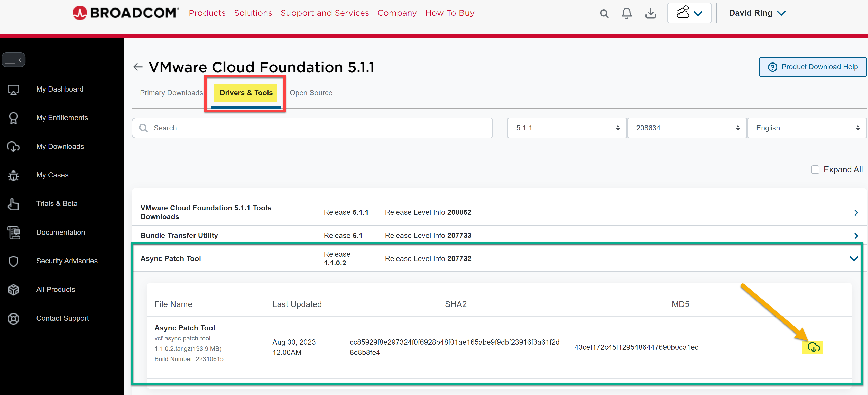The image size is (868, 395).
Task: Collapse the sidebar with hamburger toggle
Action: (13, 60)
